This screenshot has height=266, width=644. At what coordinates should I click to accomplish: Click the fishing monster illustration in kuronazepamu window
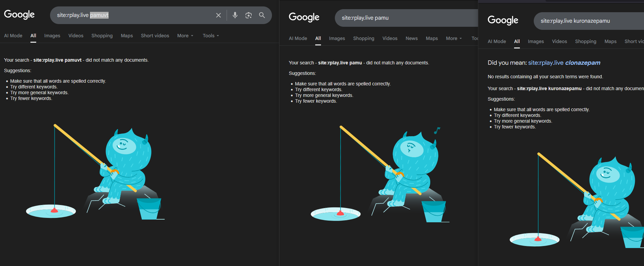point(577,201)
